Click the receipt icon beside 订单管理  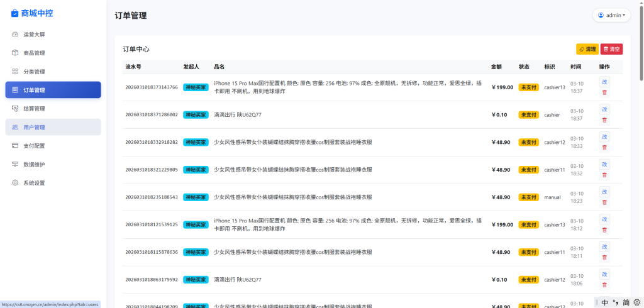click(x=15, y=90)
